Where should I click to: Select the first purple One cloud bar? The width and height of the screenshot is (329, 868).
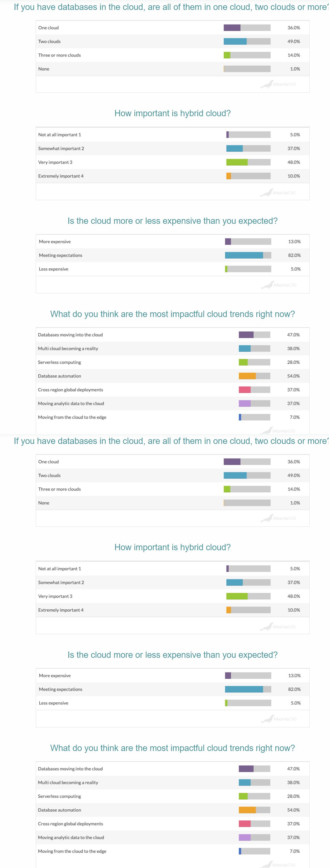[232, 28]
